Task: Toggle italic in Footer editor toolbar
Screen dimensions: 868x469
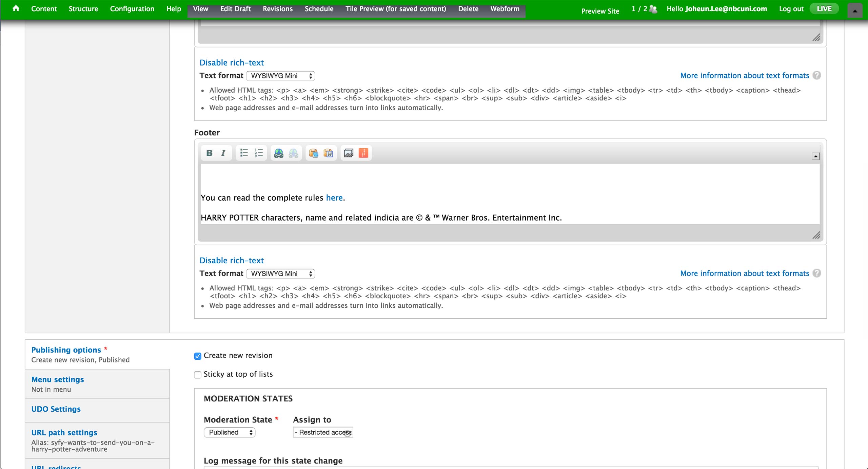Action: (223, 153)
